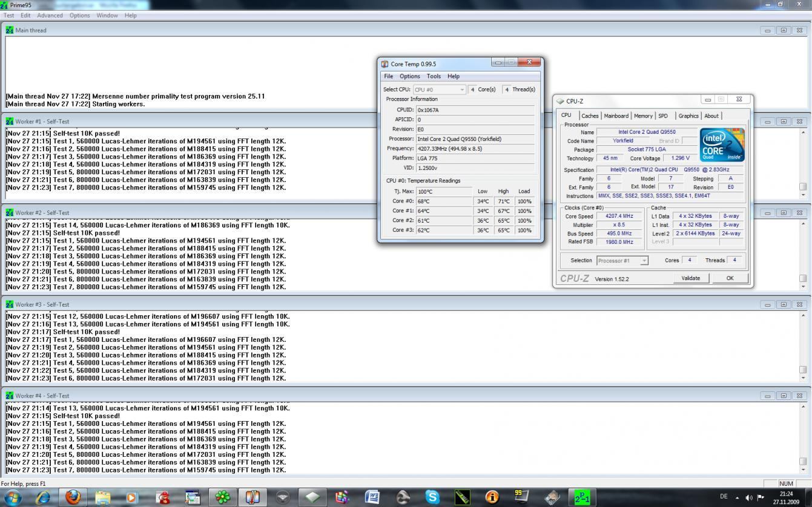The height and width of the screenshot is (507, 812).
Task: Switch to Core Temp thermometer taskbar icon
Action: pos(253,497)
